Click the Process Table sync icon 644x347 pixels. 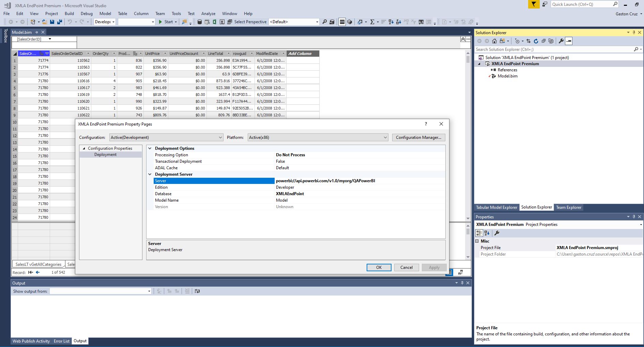point(360,22)
